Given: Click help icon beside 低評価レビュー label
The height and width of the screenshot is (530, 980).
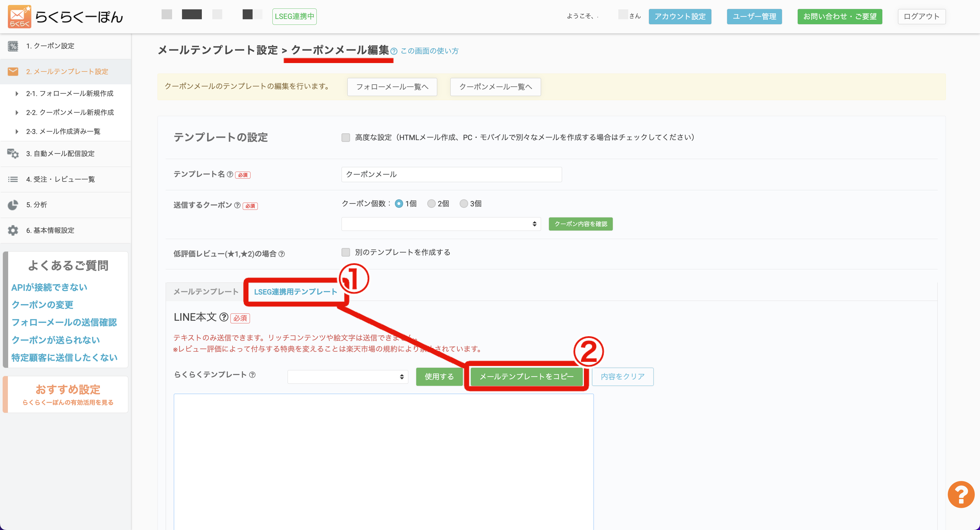Looking at the screenshot, I should click(281, 254).
